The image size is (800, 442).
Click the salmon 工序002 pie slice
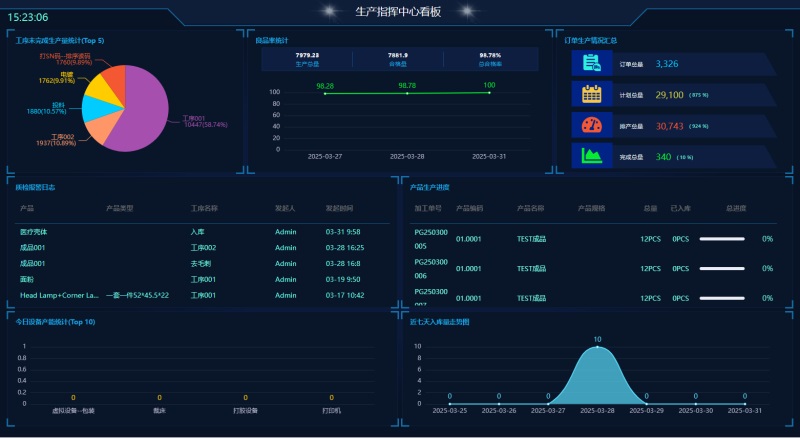[x=100, y=129]
